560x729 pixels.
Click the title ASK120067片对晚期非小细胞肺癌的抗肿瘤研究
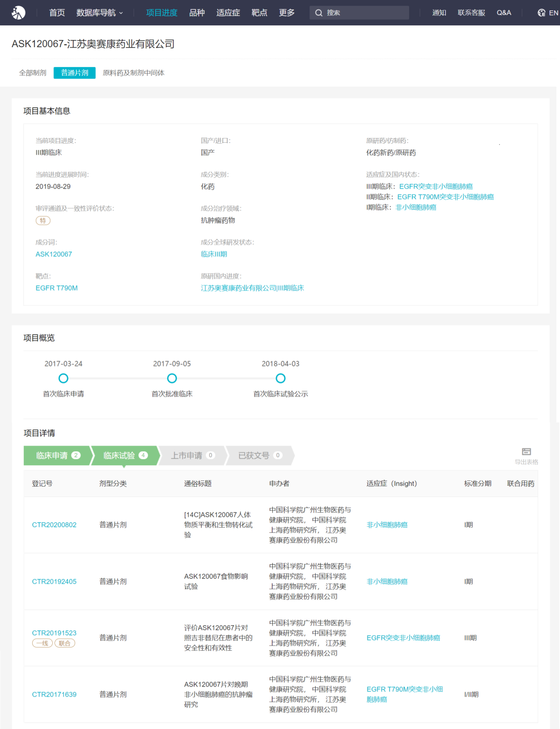[x=218, y=695]
